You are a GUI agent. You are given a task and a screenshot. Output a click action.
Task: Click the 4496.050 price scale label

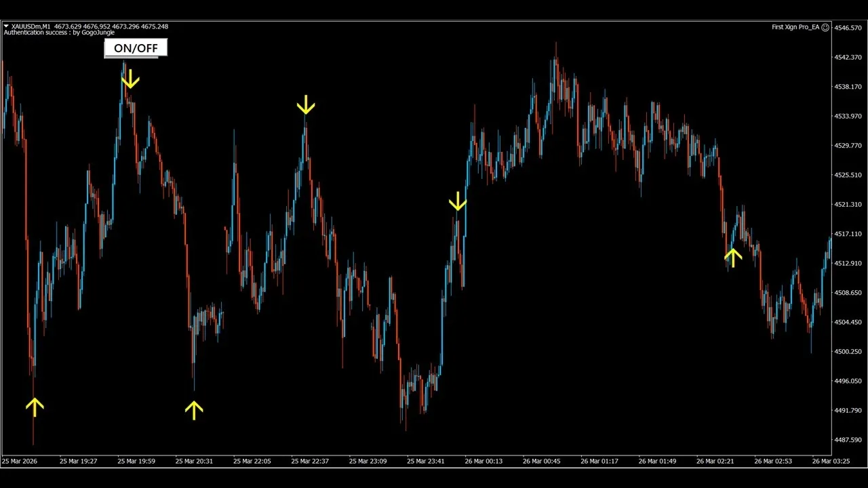coord(850,381)
